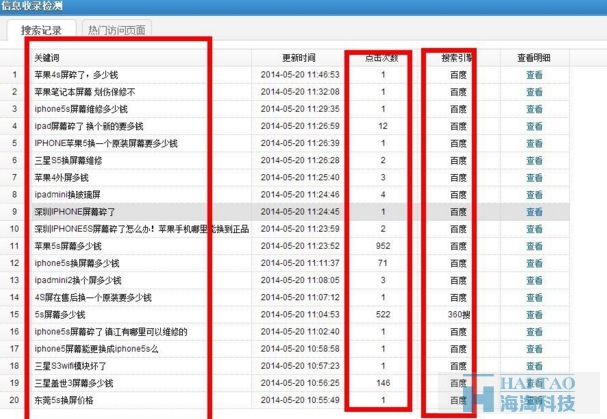Select keyword ipadmini换玻璃屏
The image size is (607, 419).
coord(67,195)
